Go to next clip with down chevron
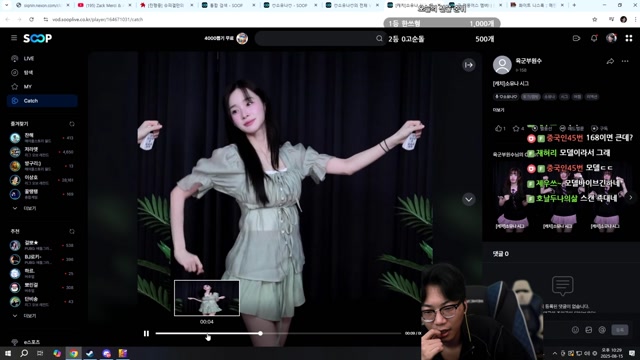Image resolution: width=640 pixels, height=360 pixels. coord(469,199)
